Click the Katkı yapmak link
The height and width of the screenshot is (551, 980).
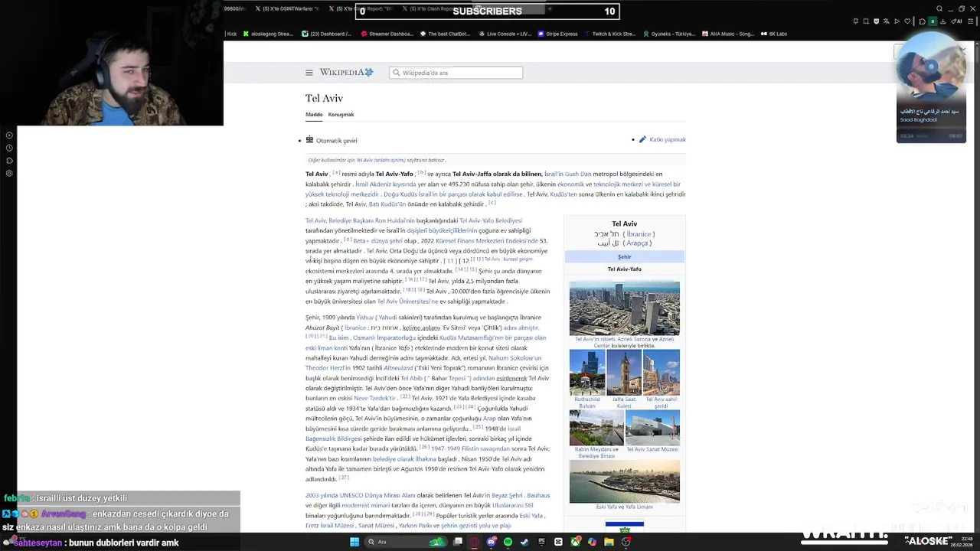[668, 139]
